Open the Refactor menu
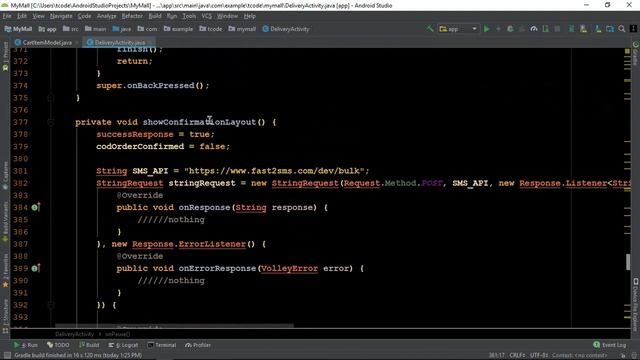The image size is (640, 360). [x=132, y=16]
